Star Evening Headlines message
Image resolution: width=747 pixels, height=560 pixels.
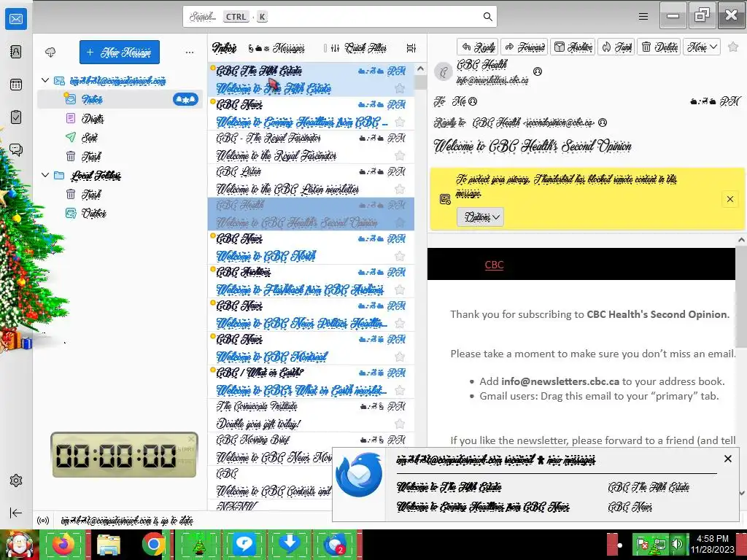pos(400,122)
